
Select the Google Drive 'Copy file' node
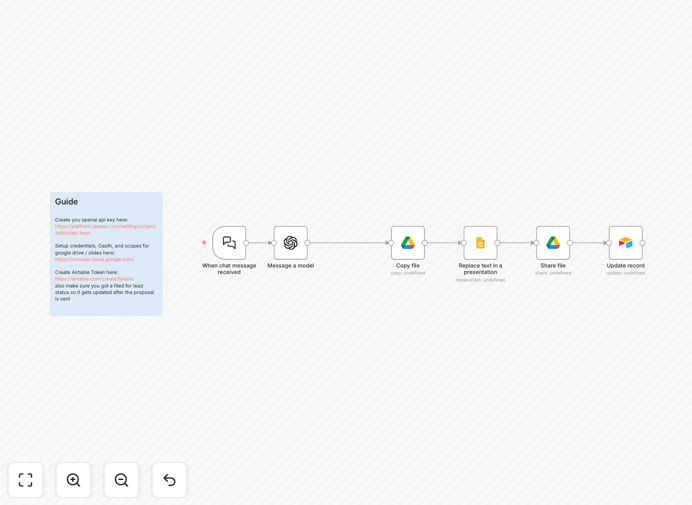tap(408, 243)
